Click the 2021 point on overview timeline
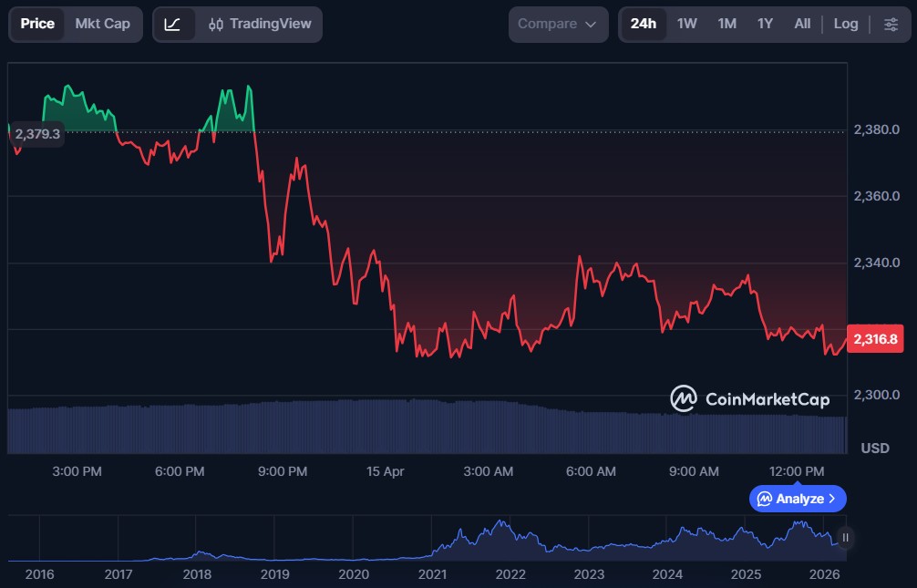 pyautogui.click(x=432, y=574)
